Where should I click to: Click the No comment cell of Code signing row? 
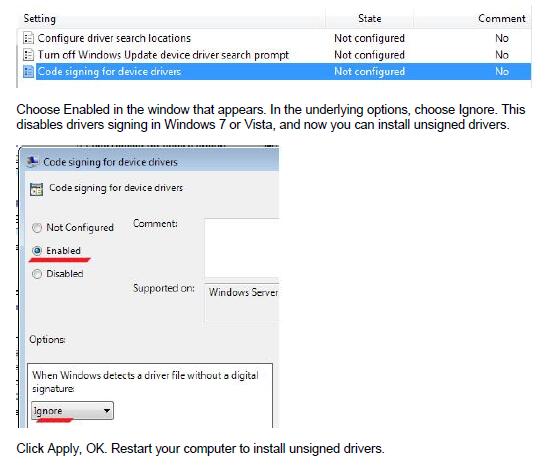click(x=502, y=71)
